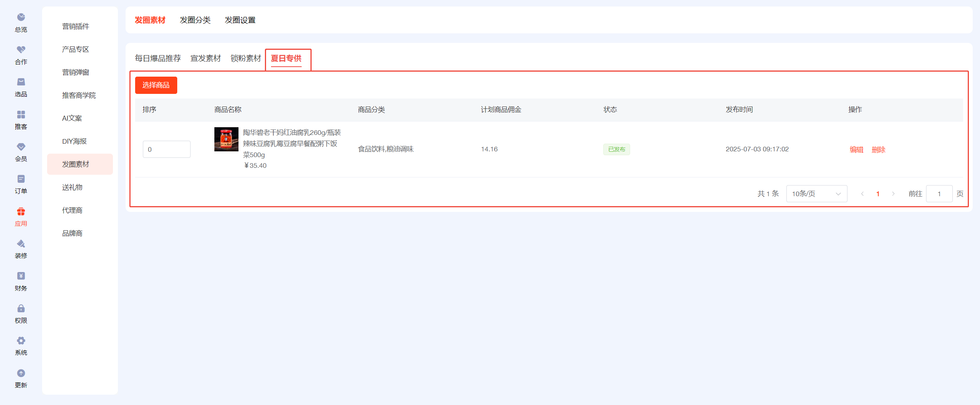This screenshot has height=405, width=980.
Task: Click the 排序 sort order input field
Action: coord(167,149)
